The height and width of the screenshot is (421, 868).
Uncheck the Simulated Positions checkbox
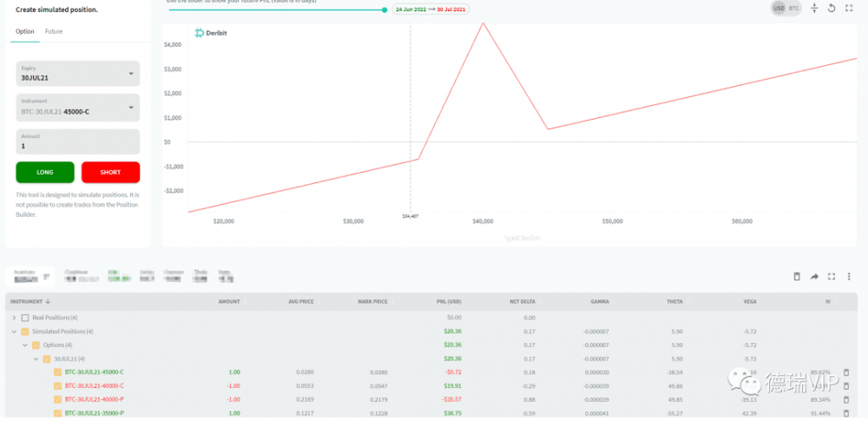[25, 332]
